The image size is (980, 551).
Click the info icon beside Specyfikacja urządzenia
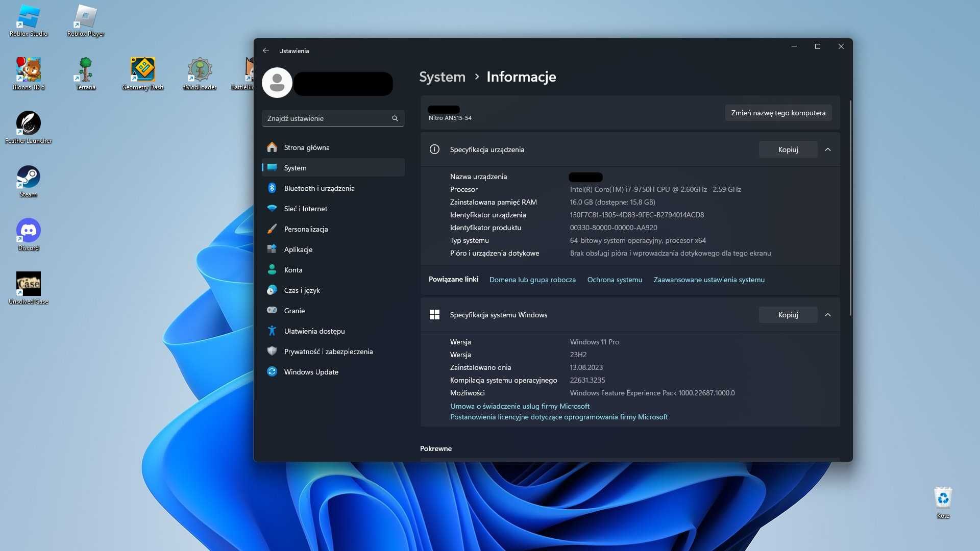click(x=434, y=149)
